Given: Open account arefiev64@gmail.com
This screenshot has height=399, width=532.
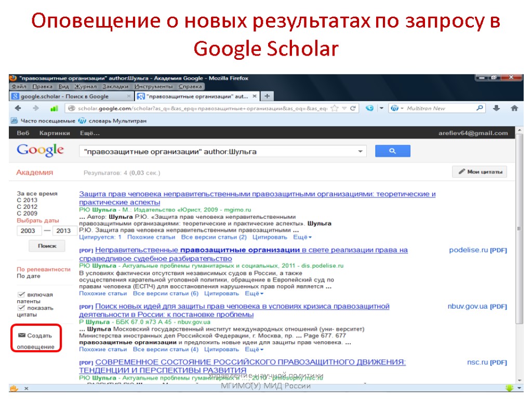Looking at the screenshot, I should coord(473,133).
